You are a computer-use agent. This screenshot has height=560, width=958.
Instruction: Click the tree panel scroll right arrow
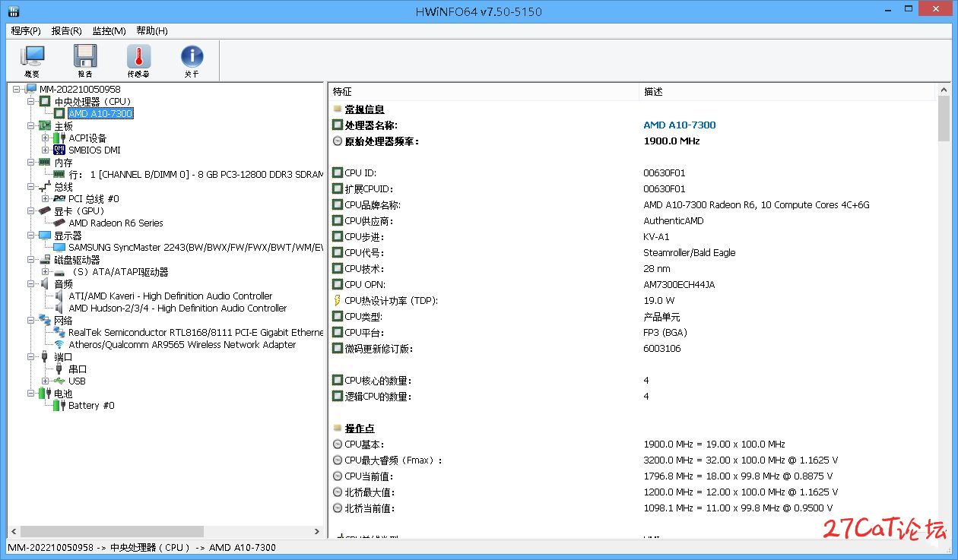[318, 532]
